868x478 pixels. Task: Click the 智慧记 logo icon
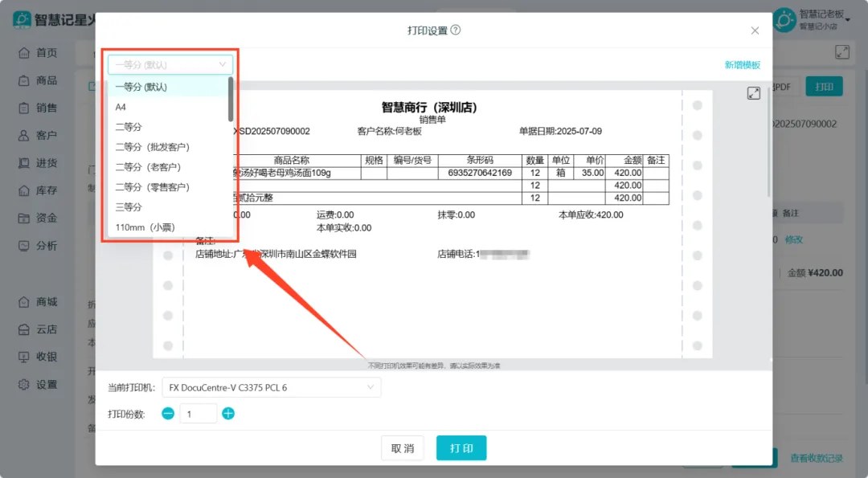point(22,19)
